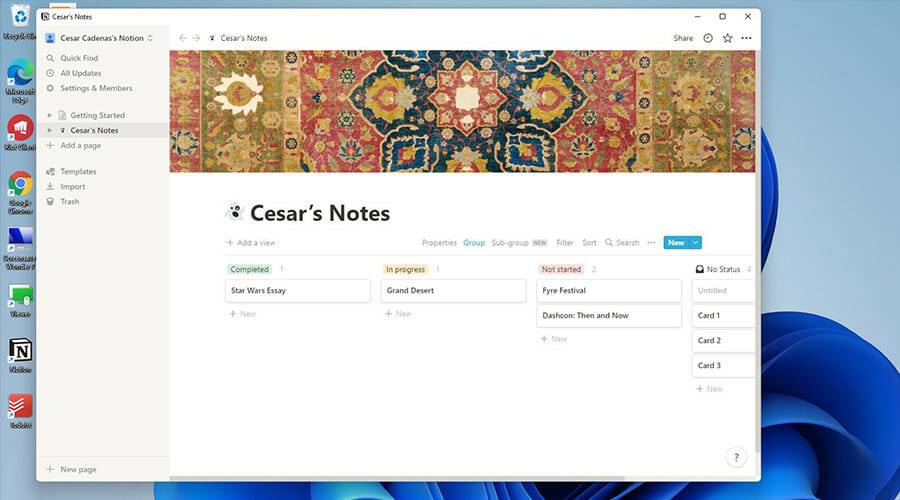Open Riot Client desktop shortcut

pyautogui.click(x=20, y=133)
